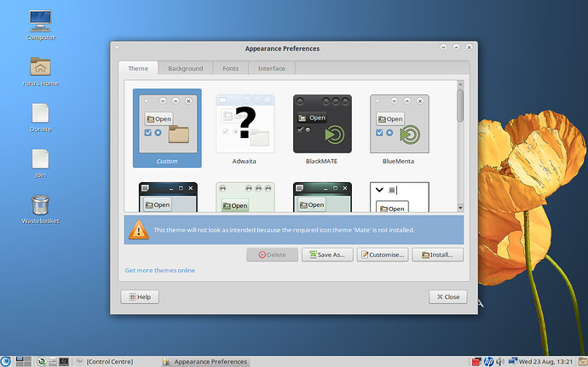This screenshot has width=588, height=367.
Task: Select the Join file icon on desktop
Action: click(41, 158)
